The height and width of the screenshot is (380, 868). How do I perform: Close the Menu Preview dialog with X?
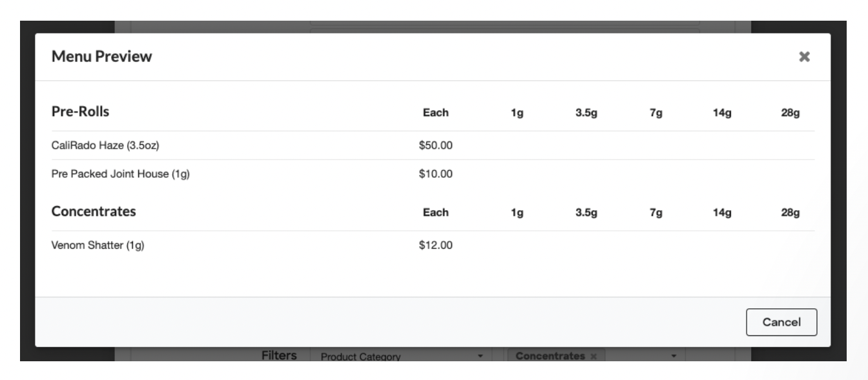click(804, 57)
